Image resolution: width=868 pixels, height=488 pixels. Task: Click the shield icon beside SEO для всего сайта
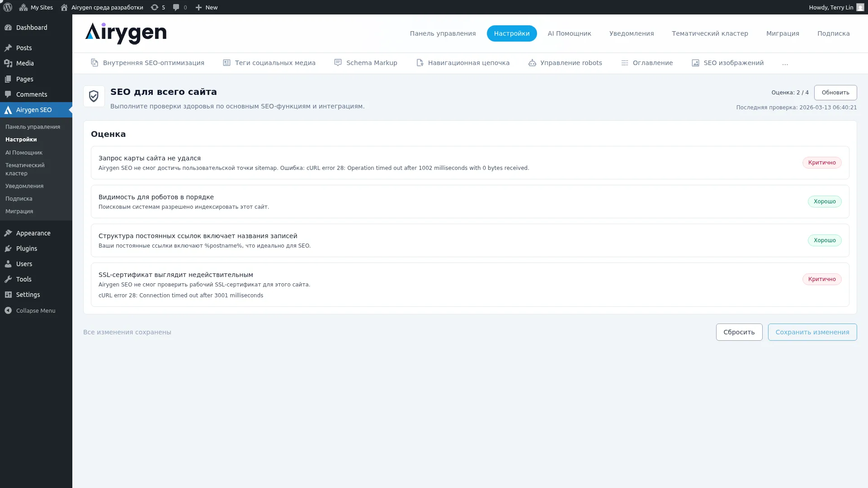click(94, 96)
